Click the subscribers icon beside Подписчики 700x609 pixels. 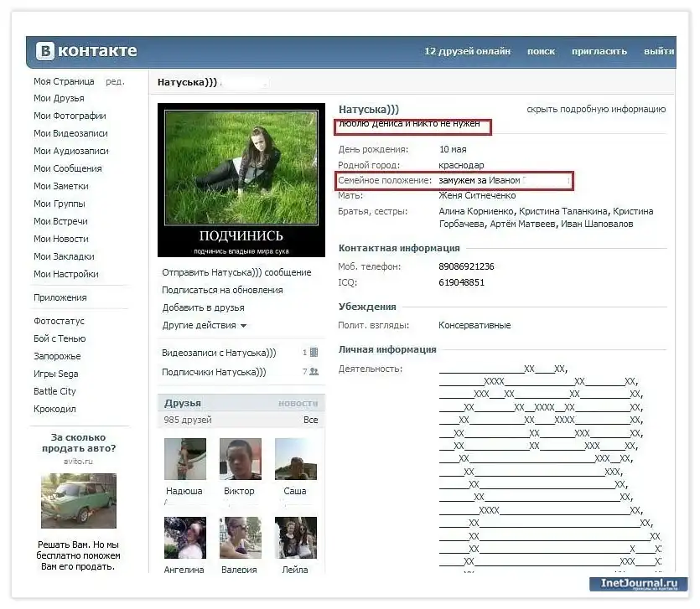coord(314,372)
